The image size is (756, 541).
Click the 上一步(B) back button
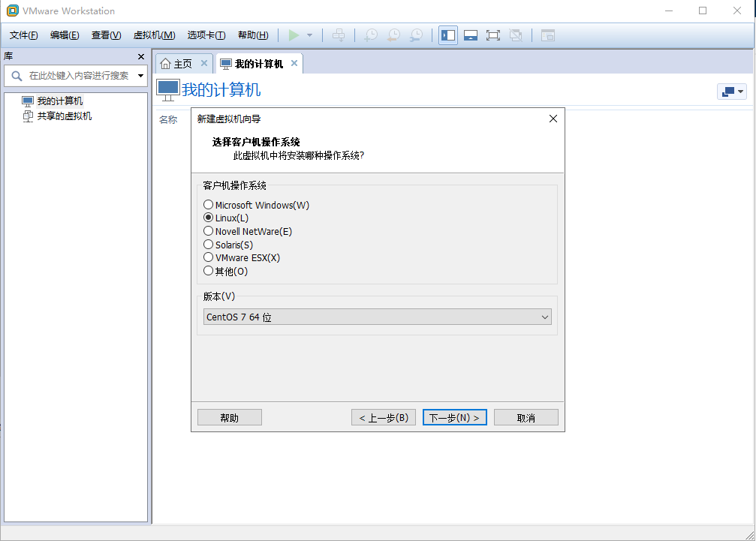[384, 418]
